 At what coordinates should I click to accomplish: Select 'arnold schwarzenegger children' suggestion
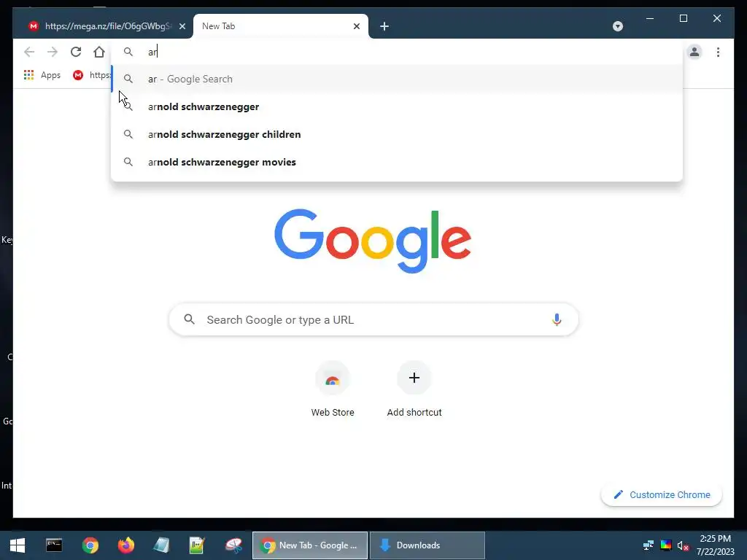click(396, 134)
